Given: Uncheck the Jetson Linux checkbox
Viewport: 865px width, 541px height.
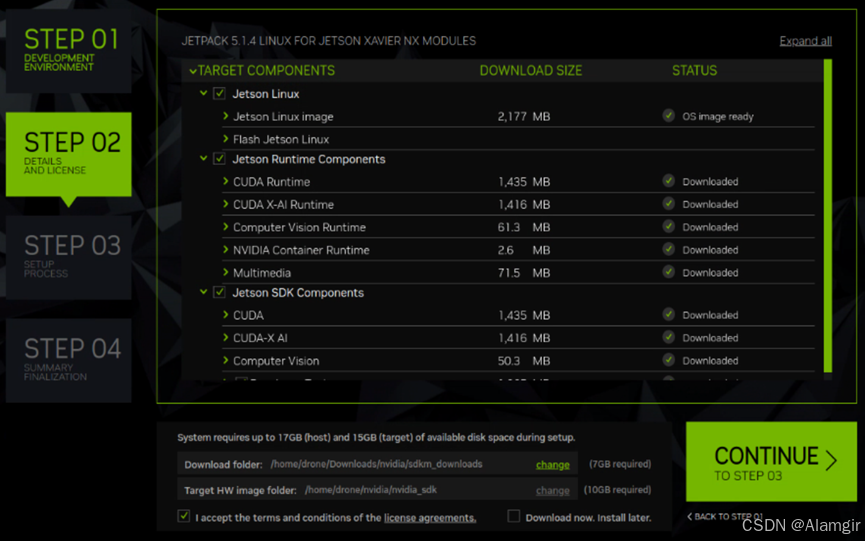Looking at the screenshot, I should tap(219, 93).
